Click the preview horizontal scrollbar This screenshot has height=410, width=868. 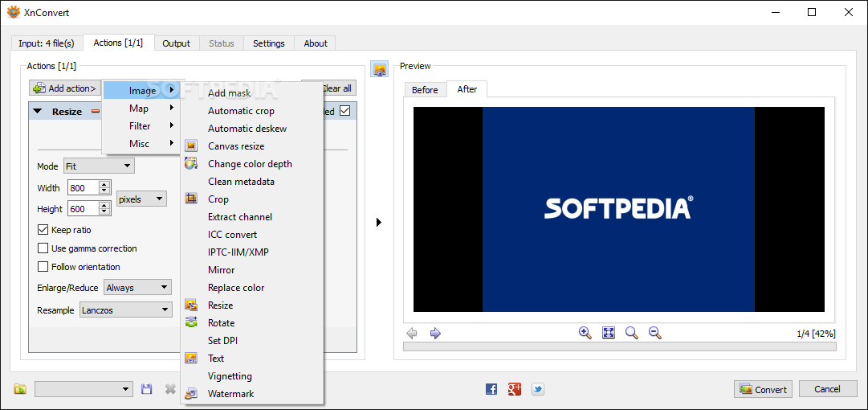tap(619, 346)
